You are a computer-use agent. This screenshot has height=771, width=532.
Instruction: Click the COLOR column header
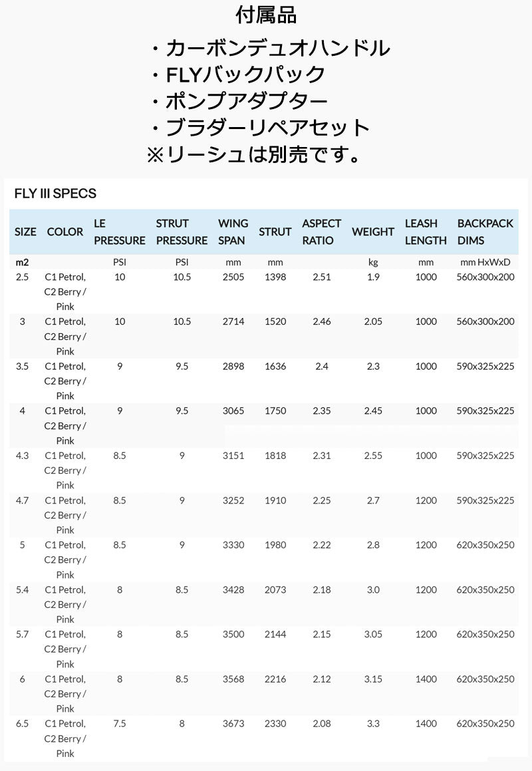click(x=65, y=232)
